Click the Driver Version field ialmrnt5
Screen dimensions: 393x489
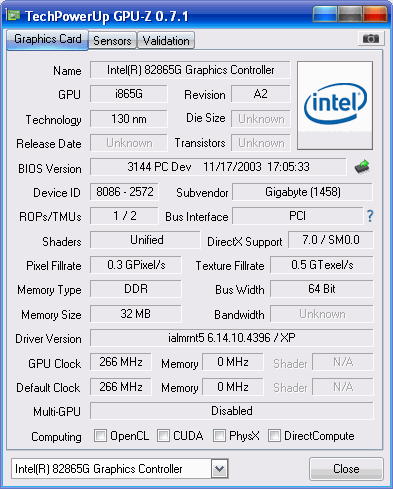pyautogui.click(x=232, y=338)
